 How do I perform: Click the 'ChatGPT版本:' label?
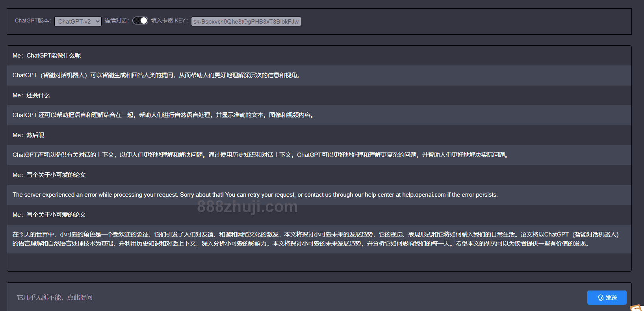pos(33,20)
